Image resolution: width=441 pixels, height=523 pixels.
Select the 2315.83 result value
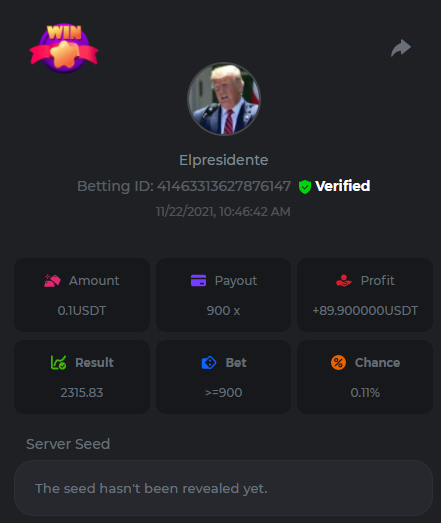click(82, 393)
